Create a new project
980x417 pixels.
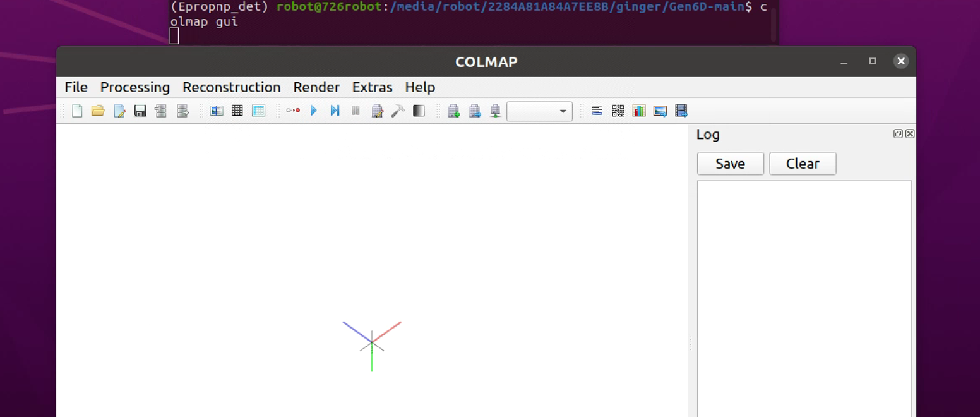pos(77,111)
